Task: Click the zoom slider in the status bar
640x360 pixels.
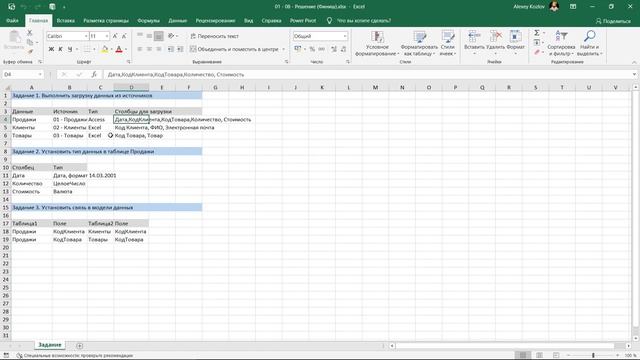Action: click(593, 356)
